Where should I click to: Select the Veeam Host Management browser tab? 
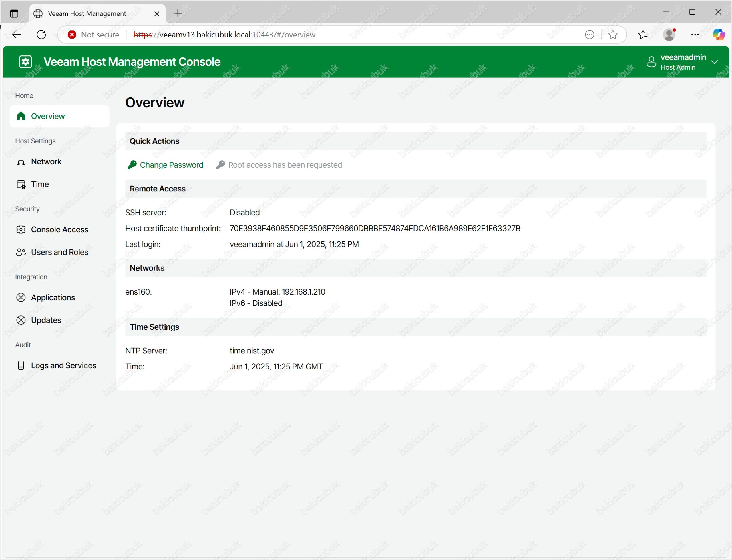(98, 14)
